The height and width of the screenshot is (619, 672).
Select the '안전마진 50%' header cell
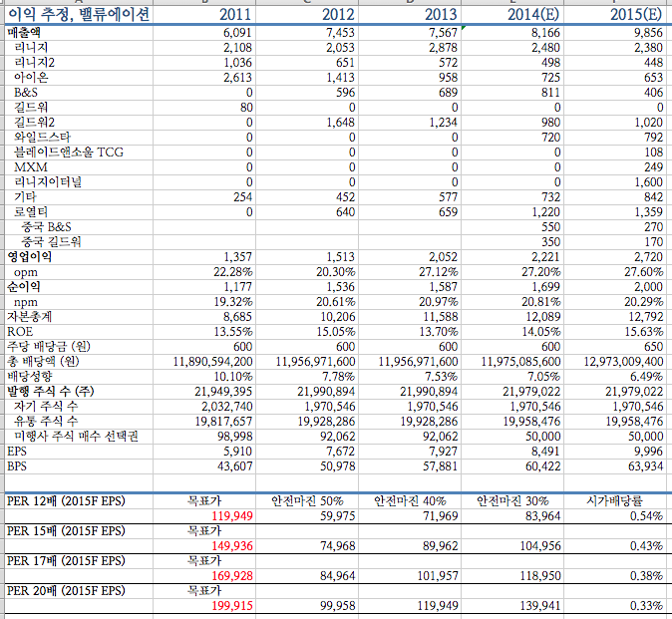[307, 501]
